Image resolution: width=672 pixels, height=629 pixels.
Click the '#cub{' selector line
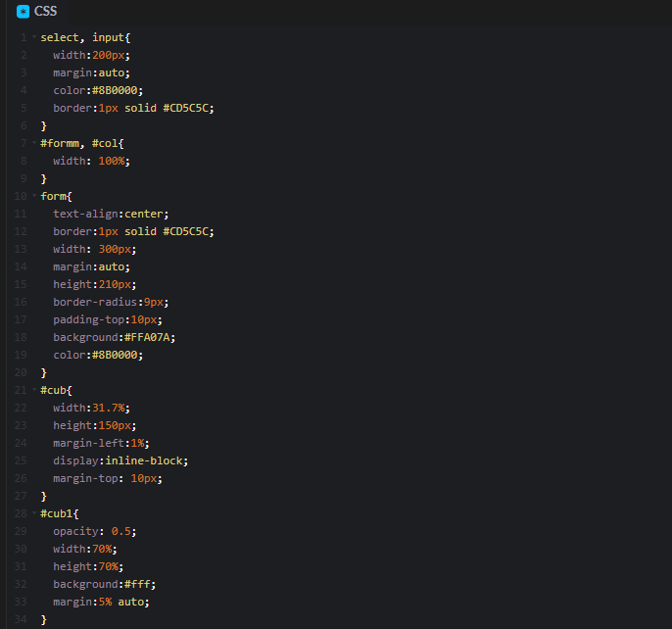click(56, 390)
